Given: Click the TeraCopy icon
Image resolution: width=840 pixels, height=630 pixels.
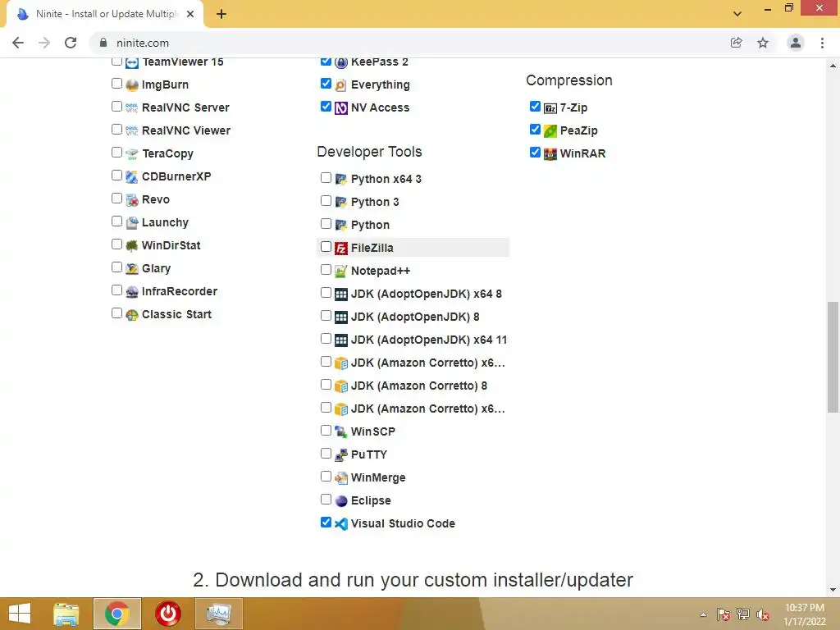Looking at the screenshot, I should pos(132,153).
